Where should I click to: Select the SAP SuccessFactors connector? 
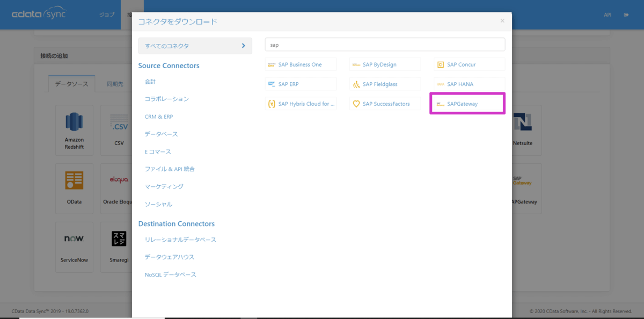(x=385, y=104)
